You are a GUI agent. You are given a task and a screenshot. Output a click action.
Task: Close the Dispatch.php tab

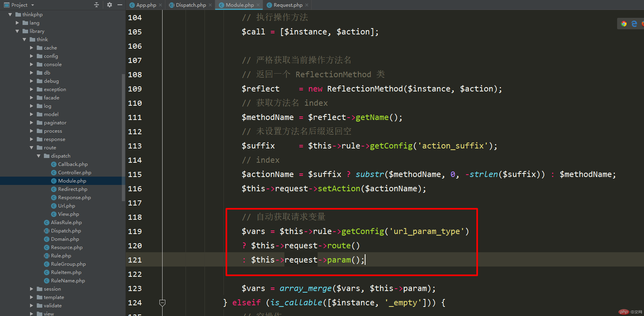(210, 5)
